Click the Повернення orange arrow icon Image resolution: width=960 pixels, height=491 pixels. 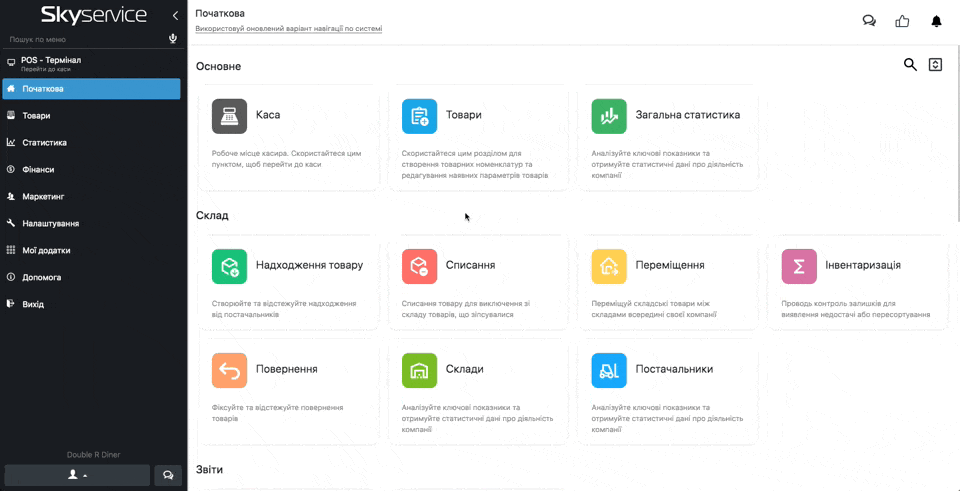229,370
